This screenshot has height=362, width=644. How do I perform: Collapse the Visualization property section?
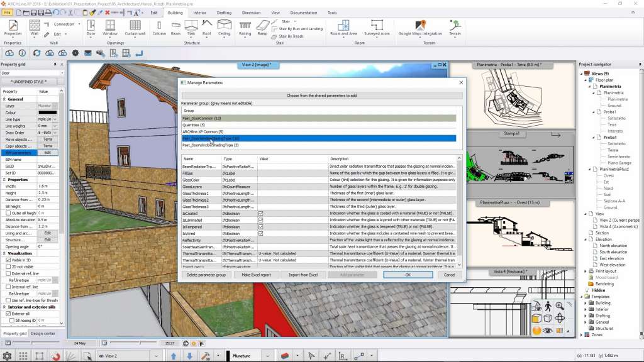4,253
